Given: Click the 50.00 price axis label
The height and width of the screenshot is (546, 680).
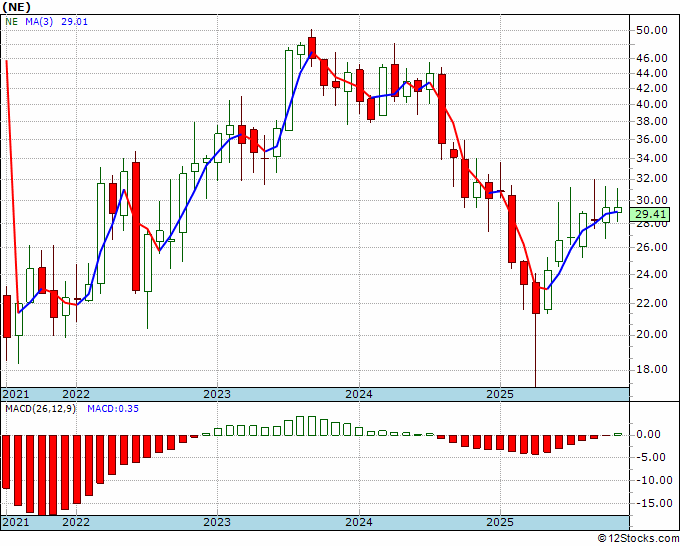Looking at the screenshot, I should 651,30.
